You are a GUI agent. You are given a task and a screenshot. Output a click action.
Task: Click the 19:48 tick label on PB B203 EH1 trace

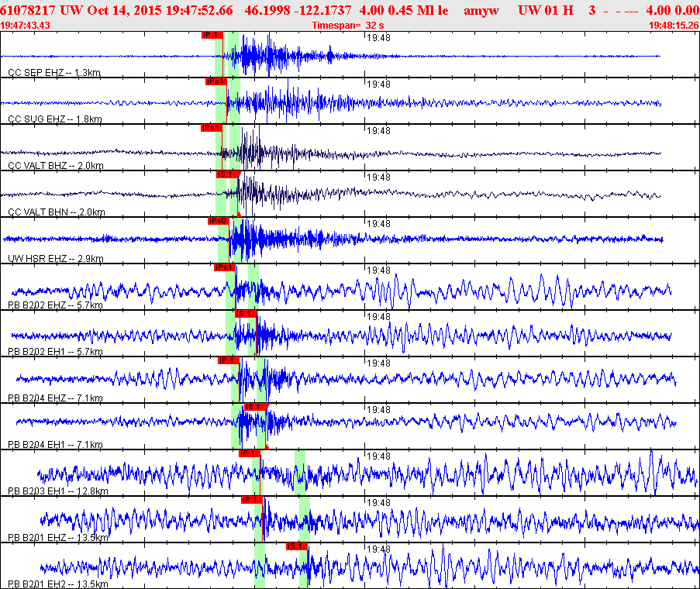coord(378,456)
